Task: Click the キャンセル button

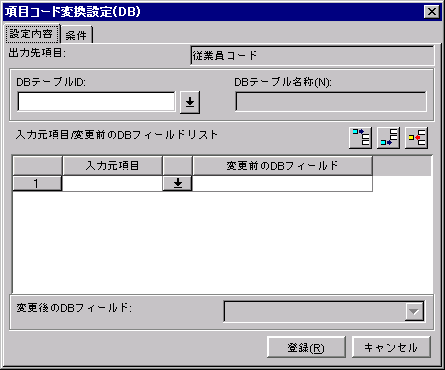Action: coord(391,347)
